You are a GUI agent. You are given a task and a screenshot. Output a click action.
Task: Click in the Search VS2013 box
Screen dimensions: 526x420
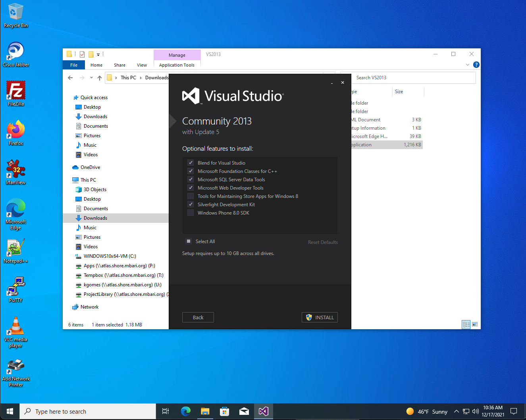click(413, 78)
